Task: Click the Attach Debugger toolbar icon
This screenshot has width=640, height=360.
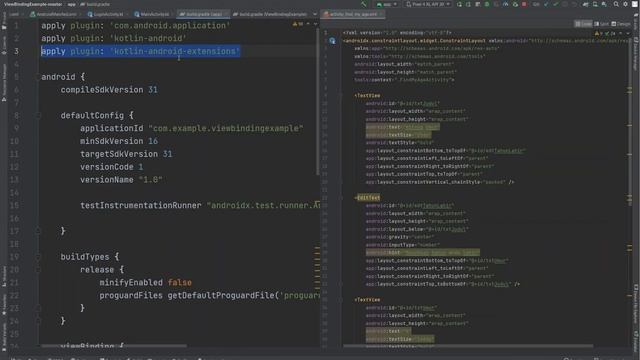Action: point(516,4)
